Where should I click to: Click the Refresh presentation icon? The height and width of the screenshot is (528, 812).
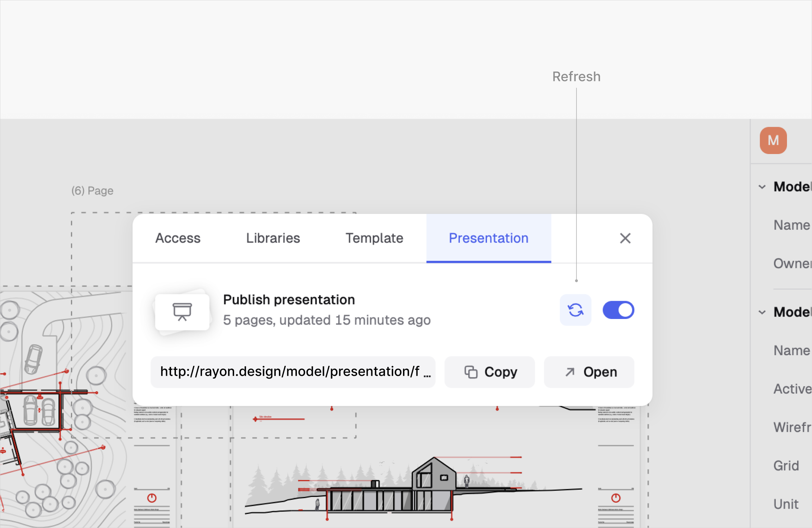[575, 310]
